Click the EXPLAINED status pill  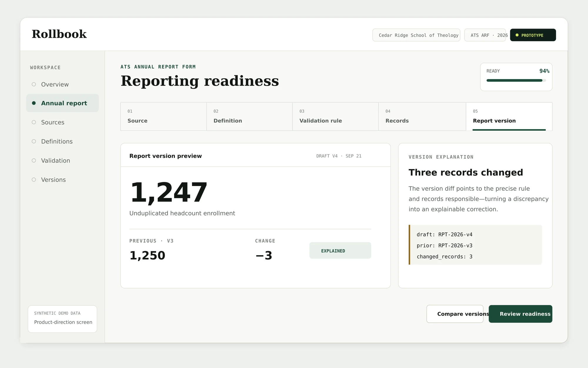pos(340,251)
